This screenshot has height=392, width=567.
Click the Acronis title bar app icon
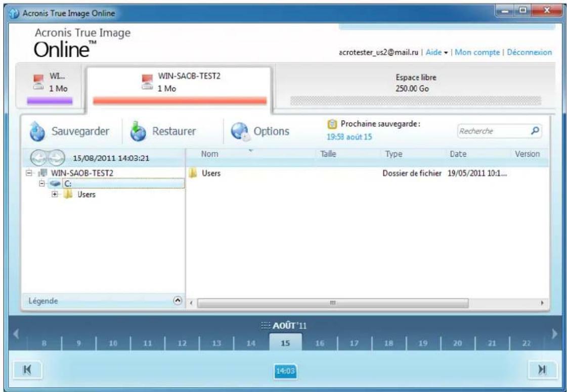coord(14,13)
